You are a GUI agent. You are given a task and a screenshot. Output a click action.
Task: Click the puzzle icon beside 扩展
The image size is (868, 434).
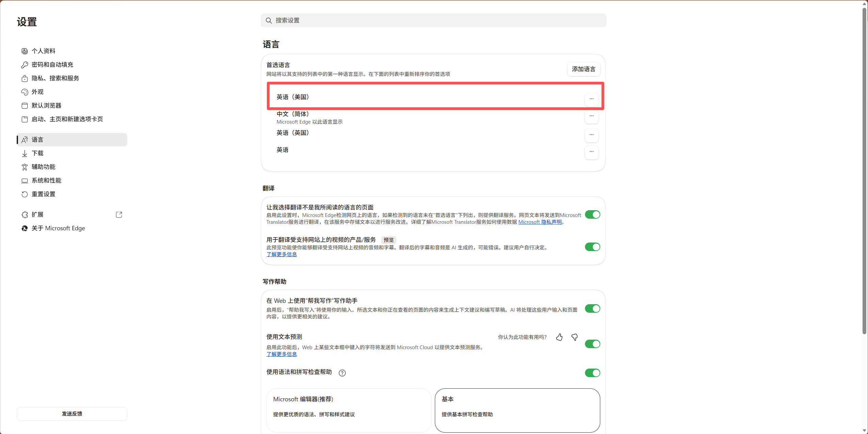point(25,215)
